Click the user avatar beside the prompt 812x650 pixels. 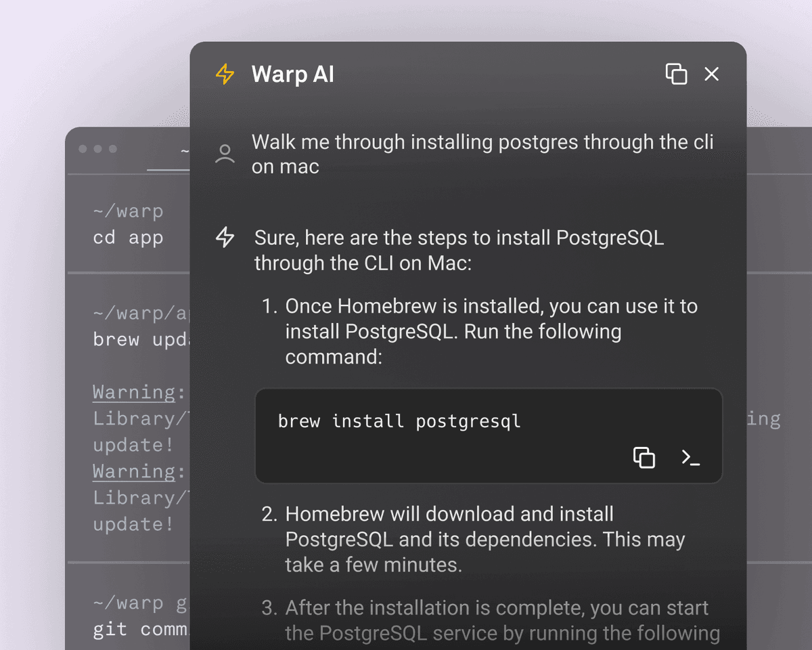(x=225, y=154)
